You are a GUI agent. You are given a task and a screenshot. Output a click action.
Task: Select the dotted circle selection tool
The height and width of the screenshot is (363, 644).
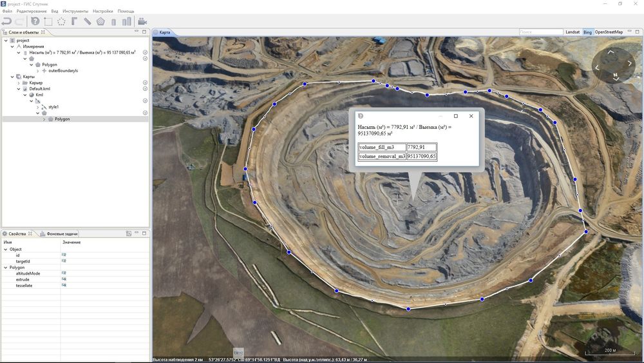tap(61, 21)
